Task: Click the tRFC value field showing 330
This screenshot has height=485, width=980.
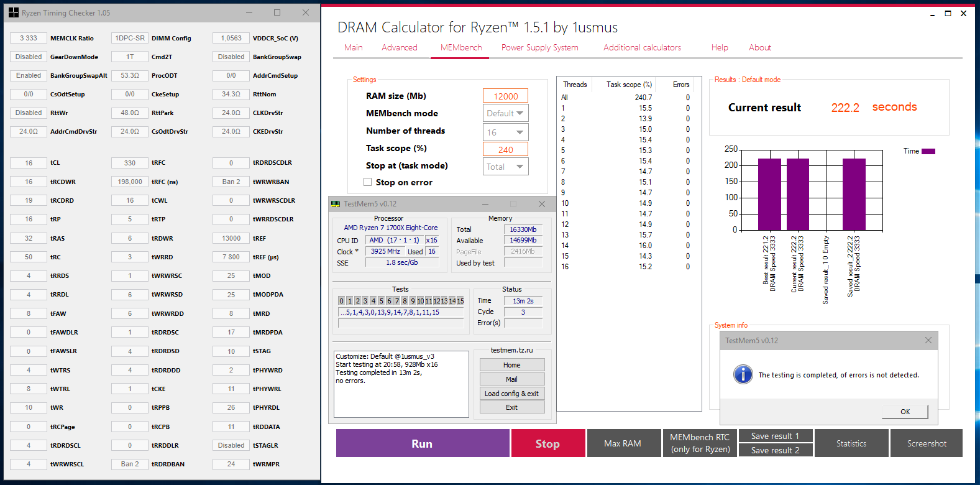Action: click(x=130, y=163)
